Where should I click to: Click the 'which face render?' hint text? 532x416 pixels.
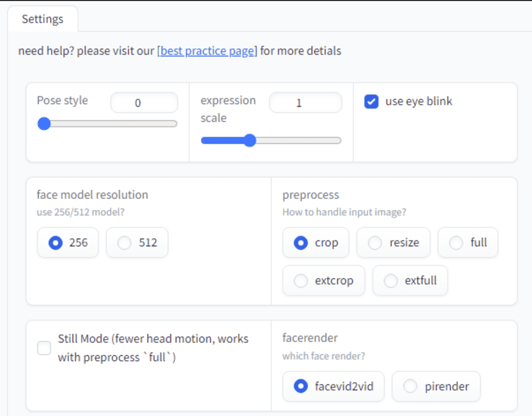324,356
